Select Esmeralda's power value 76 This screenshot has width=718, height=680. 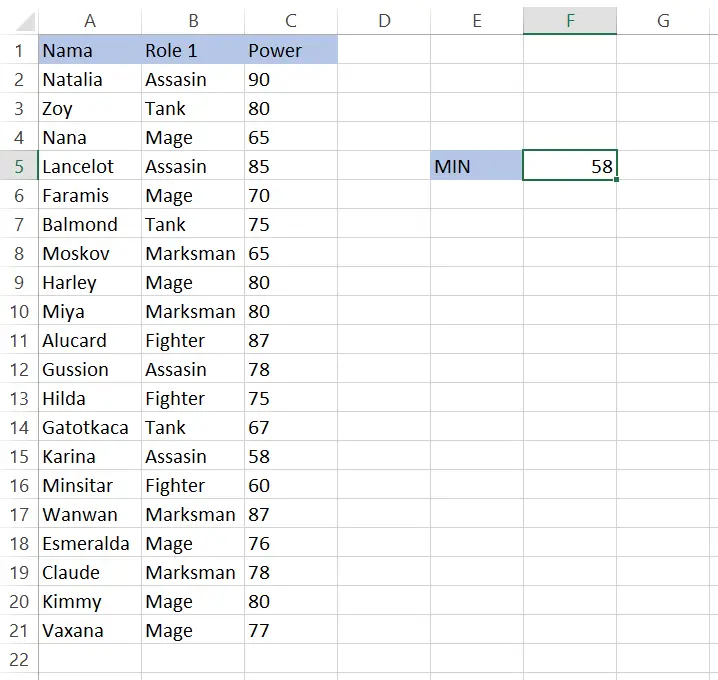(x=291, y=543)
